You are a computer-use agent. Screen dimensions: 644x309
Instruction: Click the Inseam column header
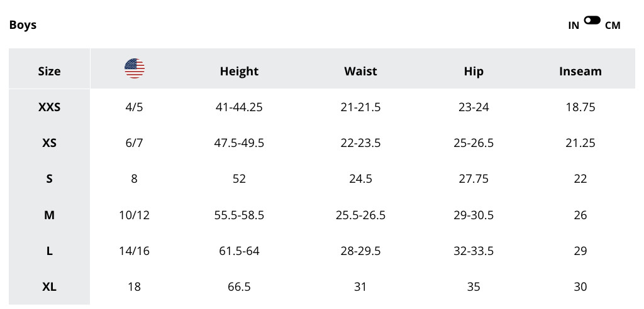(580, 71)
